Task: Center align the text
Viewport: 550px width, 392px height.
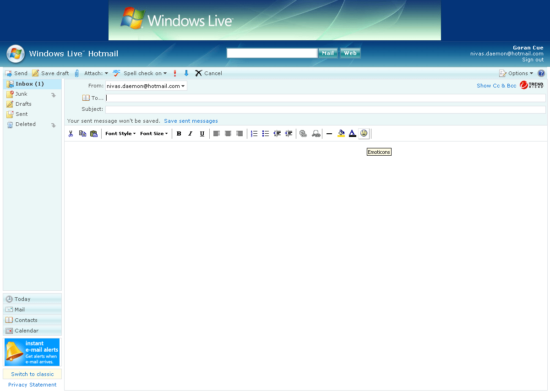Action: [228, 134]
